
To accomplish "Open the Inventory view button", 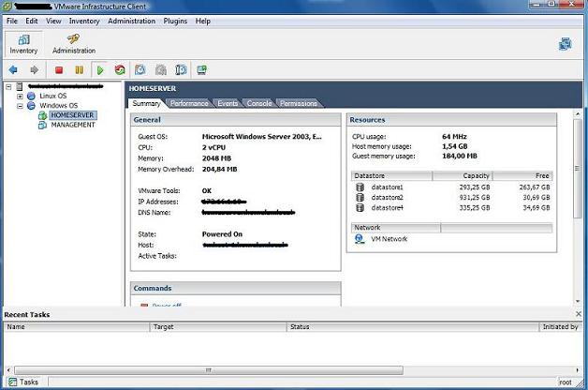I will [x=23, y=44].
